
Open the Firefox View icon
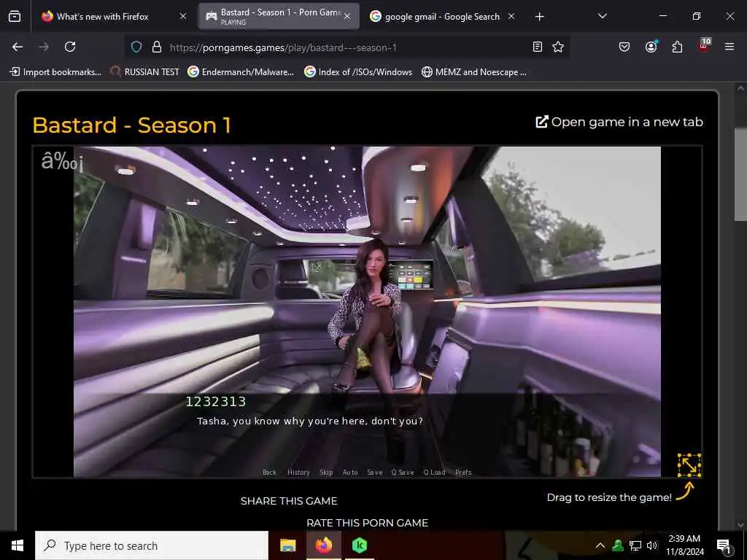15,17
